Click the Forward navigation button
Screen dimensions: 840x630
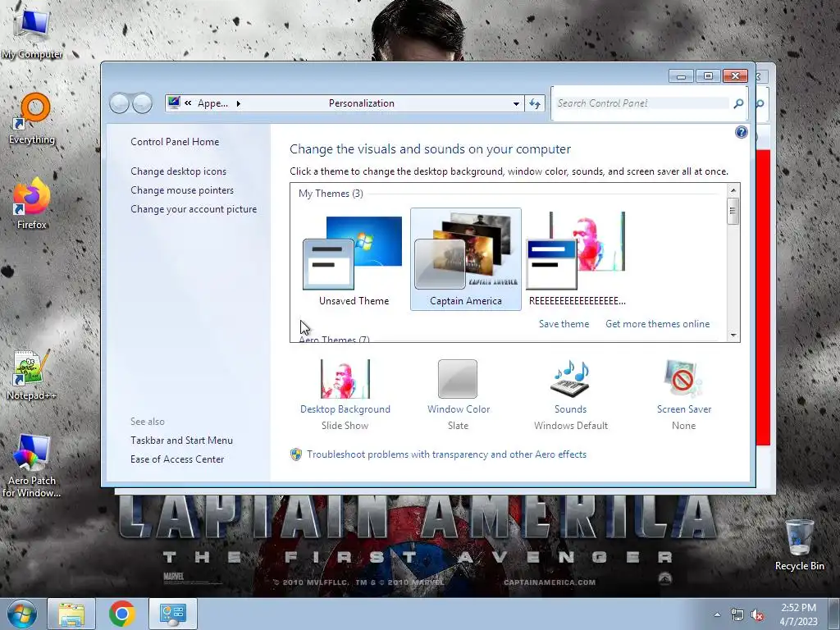click(143, 103)
